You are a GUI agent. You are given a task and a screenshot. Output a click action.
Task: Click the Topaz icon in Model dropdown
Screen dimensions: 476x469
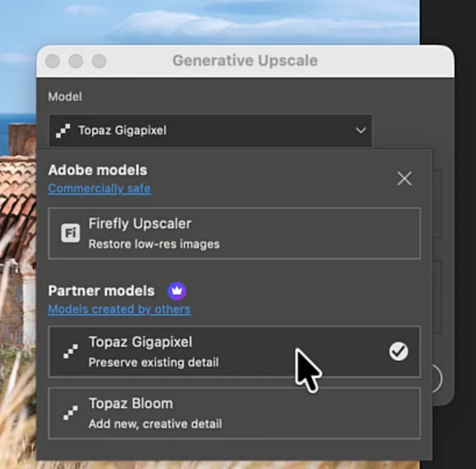63,131
